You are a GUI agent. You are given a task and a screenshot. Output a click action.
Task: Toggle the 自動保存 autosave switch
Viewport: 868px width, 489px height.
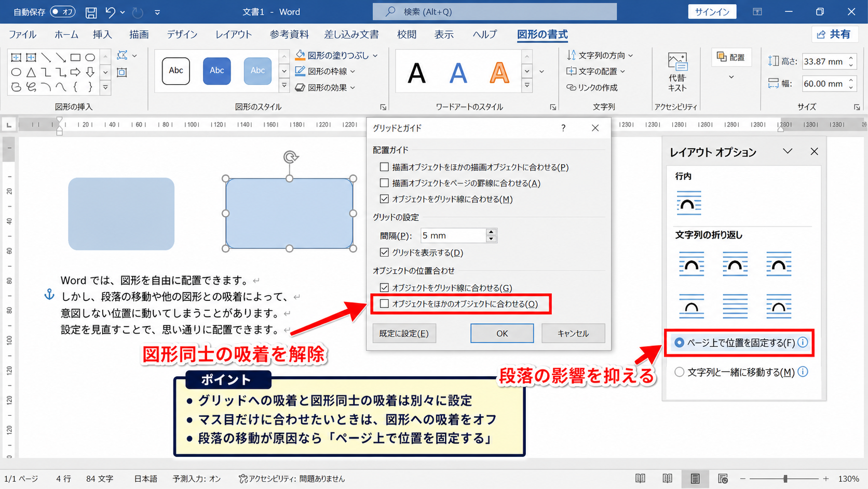(x=63, y=11)
